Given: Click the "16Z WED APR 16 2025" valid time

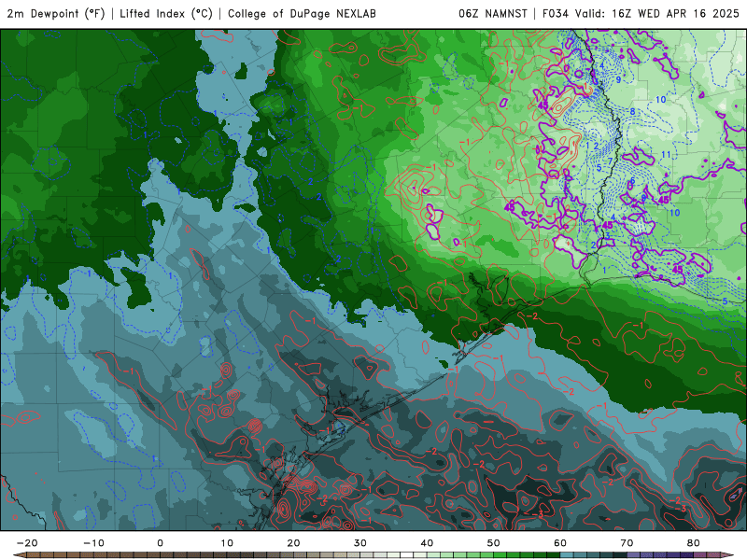Looking at the screenshot, I should coord(675,13).
